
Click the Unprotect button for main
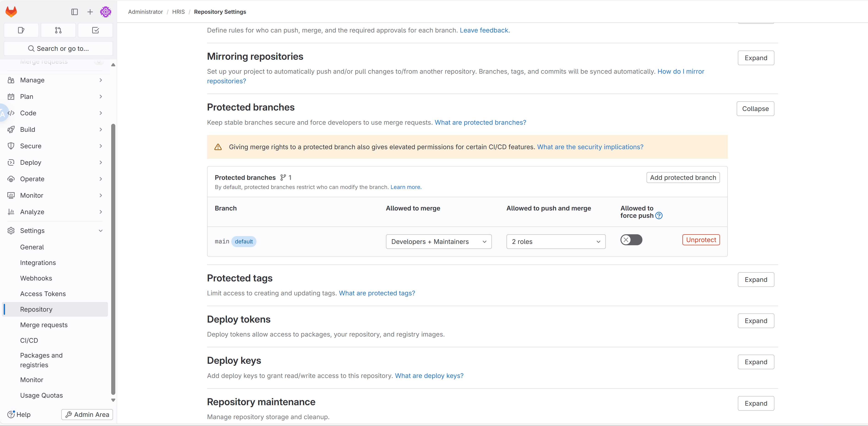point(701,240)
